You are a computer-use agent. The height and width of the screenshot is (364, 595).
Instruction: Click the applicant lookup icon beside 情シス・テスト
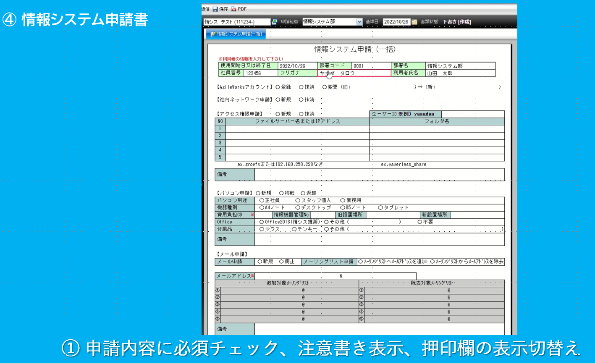pos(275,22)
